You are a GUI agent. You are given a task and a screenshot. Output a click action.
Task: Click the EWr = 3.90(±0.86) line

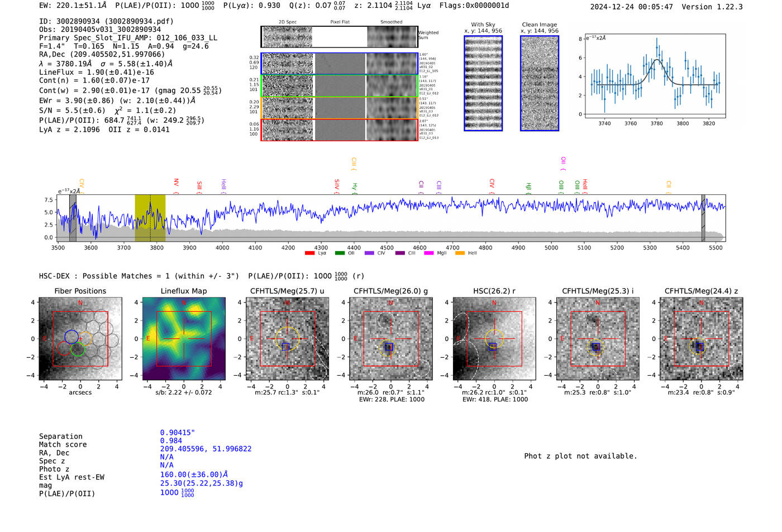pos(117,100)
